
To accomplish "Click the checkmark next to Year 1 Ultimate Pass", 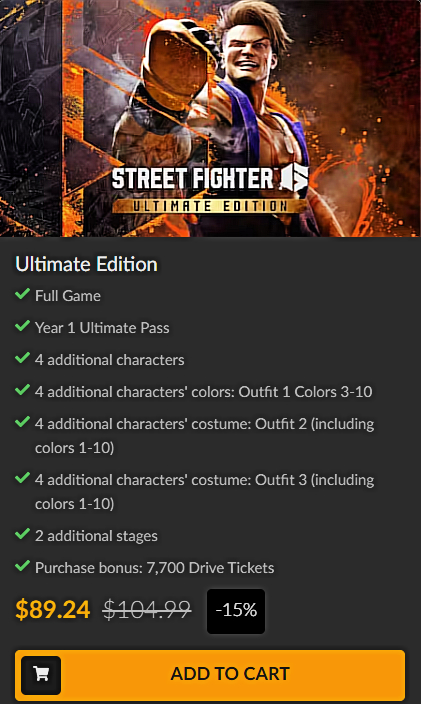I will pos(22,326).
